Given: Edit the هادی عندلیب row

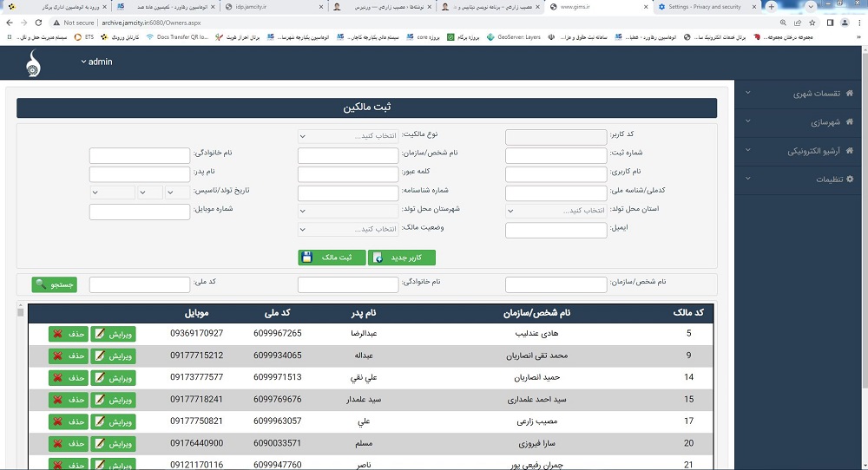Looking at the screenshot, I should (x=113, y=334).
